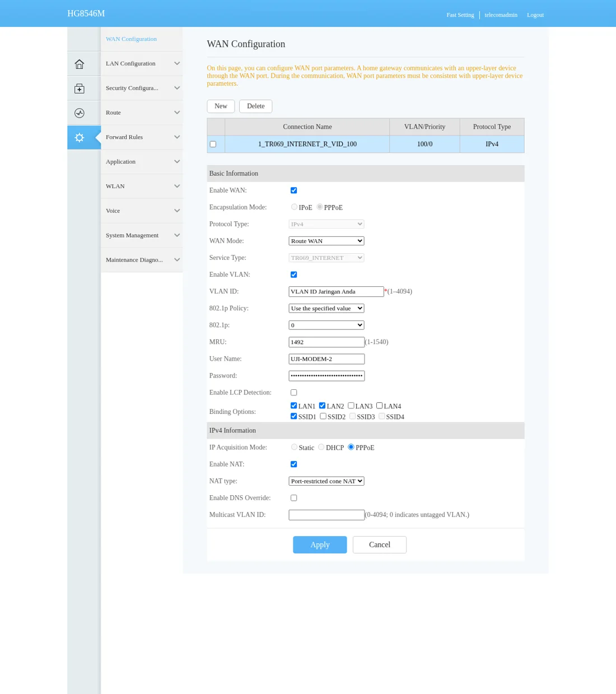Viewport: 616px width, 694px height.
Task: Toggle the Enable WAN checkbox
Action: point(293,190)
